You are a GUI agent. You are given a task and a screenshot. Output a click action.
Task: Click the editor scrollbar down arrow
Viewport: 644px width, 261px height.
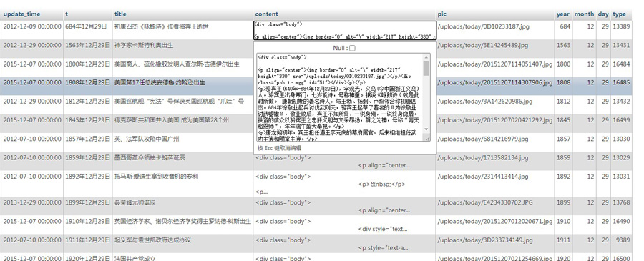click(x=426, y=129)
